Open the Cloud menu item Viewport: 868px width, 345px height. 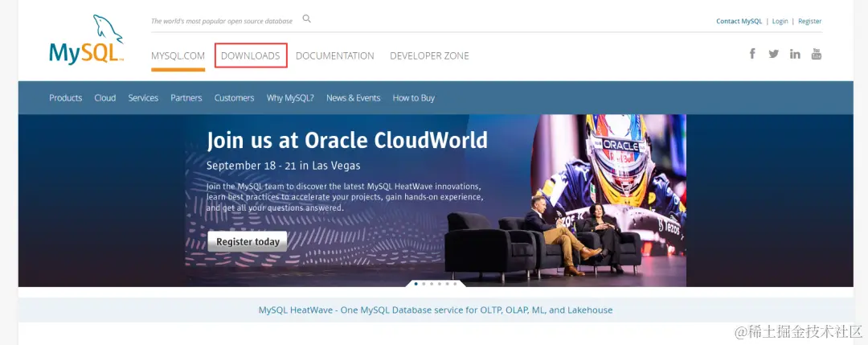[x=104, y=98]
